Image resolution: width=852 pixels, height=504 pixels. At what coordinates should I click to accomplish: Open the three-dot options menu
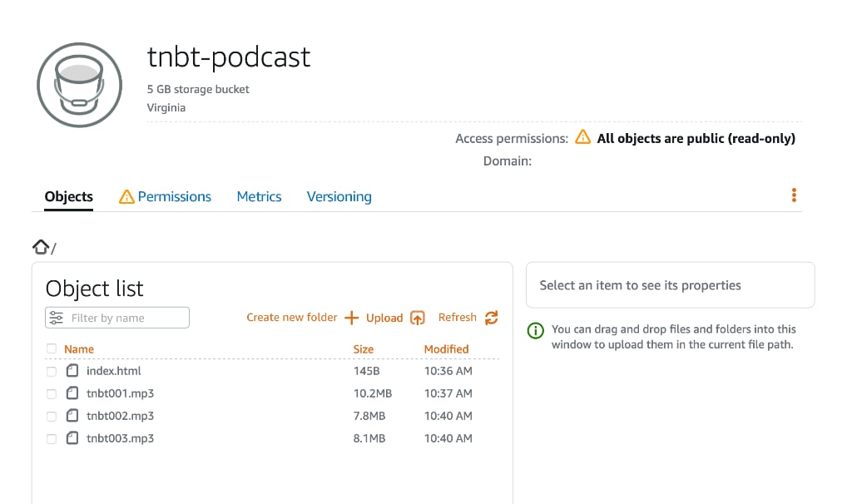pos(794,195)
